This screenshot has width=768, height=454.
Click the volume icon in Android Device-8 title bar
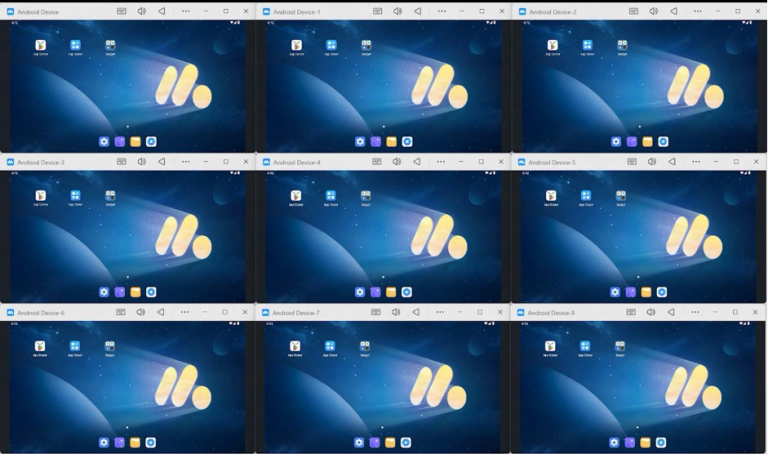[x=651, y=311]
